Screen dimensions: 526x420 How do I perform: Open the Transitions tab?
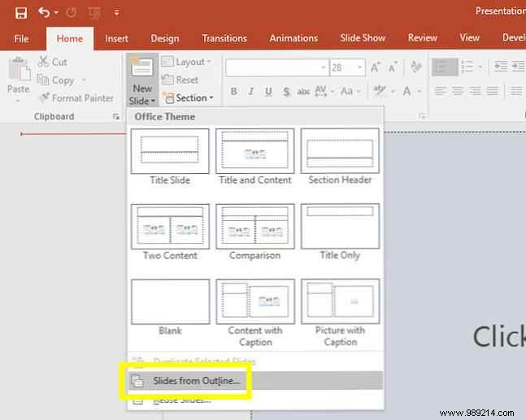pos(224,38)
